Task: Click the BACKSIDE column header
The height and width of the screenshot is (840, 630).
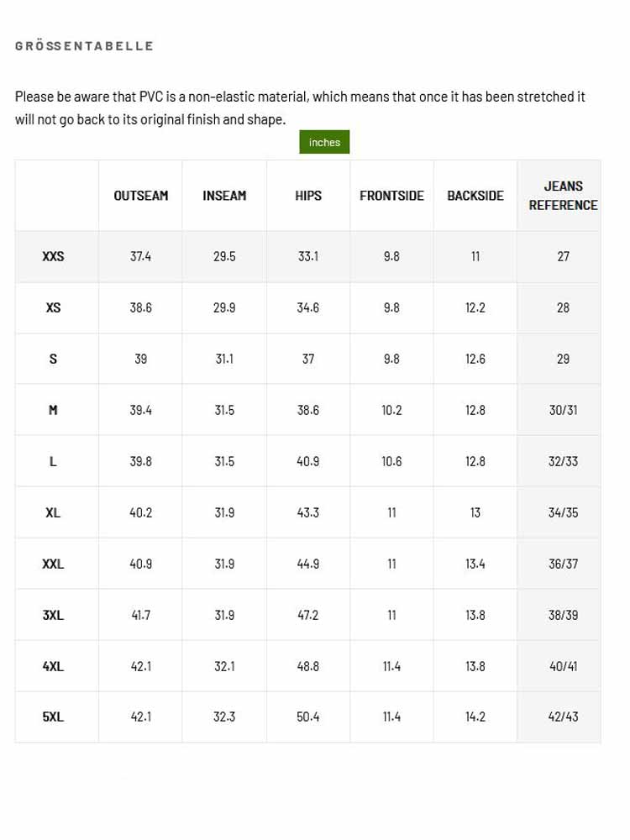Action: 475,196
